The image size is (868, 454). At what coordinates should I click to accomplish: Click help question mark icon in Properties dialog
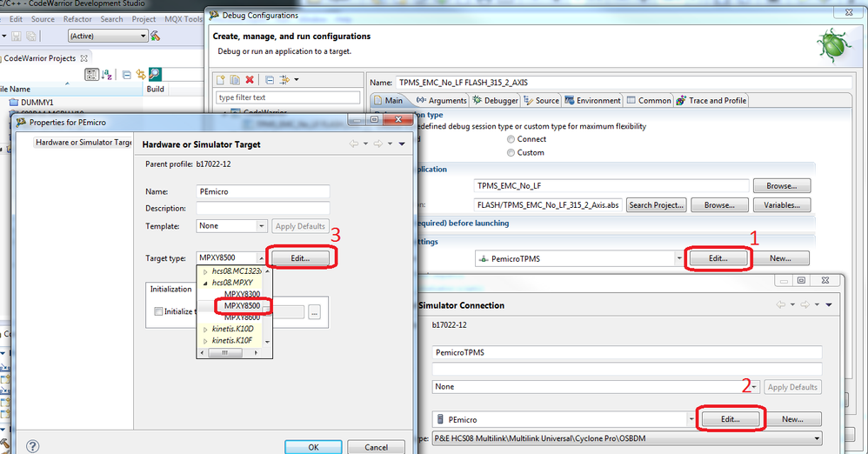coord(33,445)
